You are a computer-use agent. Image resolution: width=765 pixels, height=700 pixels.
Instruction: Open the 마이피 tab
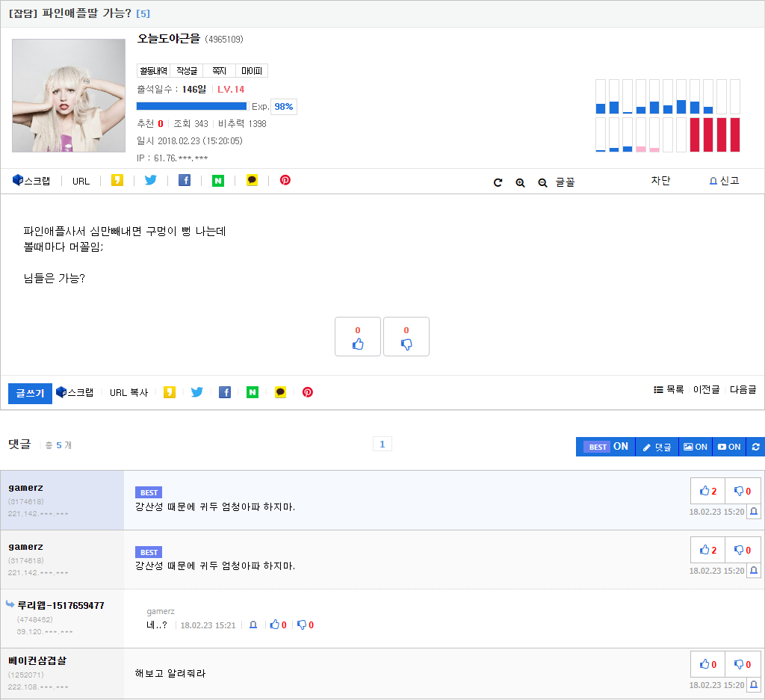coord(252,71)
